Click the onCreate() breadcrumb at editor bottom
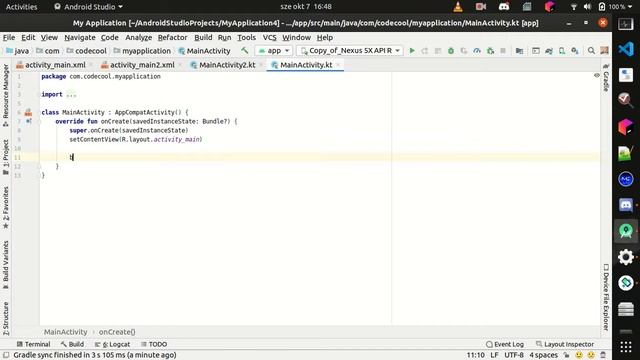 [x=117, y=332]
